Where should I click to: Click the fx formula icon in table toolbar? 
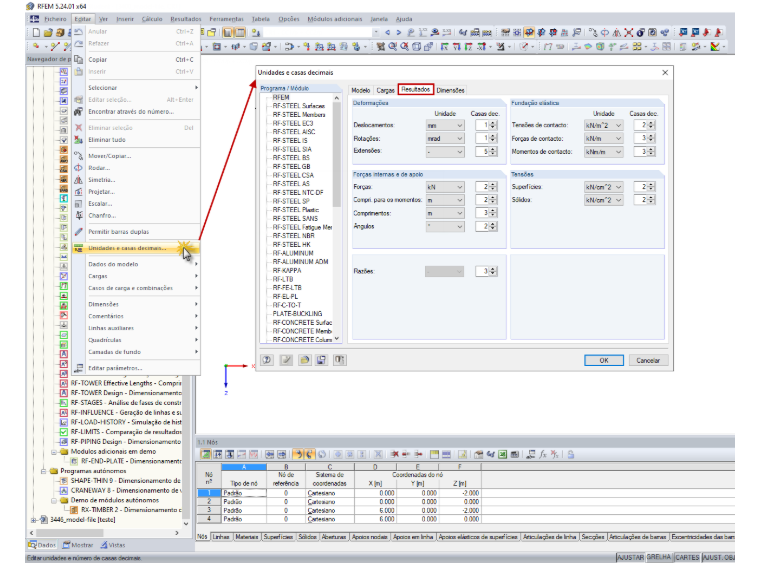(543, 454)
